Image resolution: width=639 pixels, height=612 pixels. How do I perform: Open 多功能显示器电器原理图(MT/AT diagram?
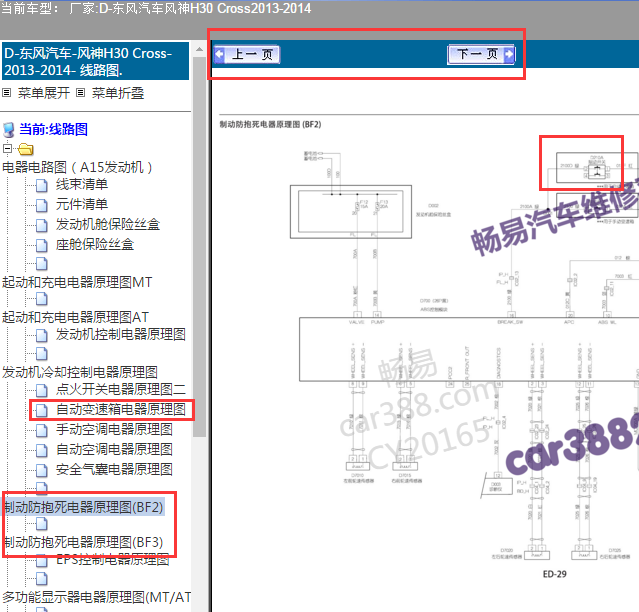(x=97, y=597)
